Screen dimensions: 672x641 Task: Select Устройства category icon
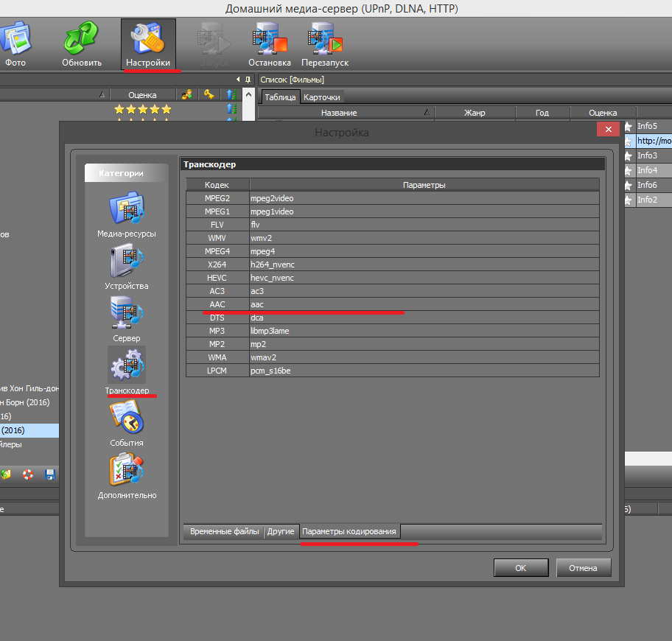[x=127, y=262]
